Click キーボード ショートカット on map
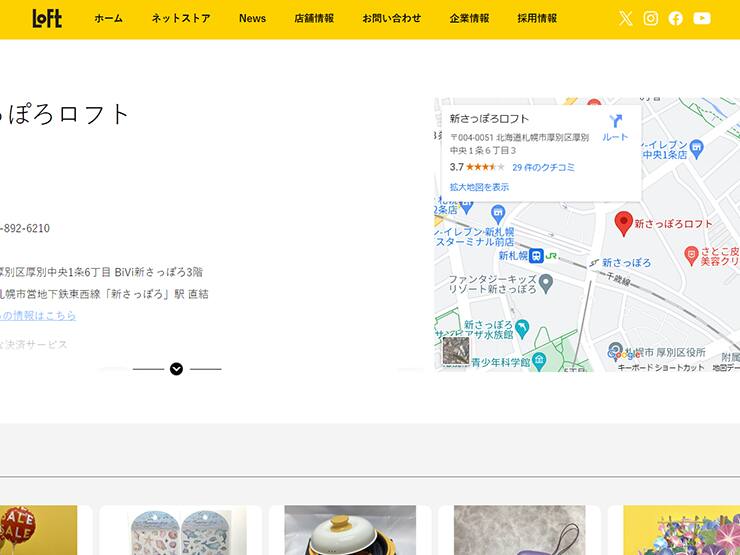 pyautogui.click(x=661, y=367)
